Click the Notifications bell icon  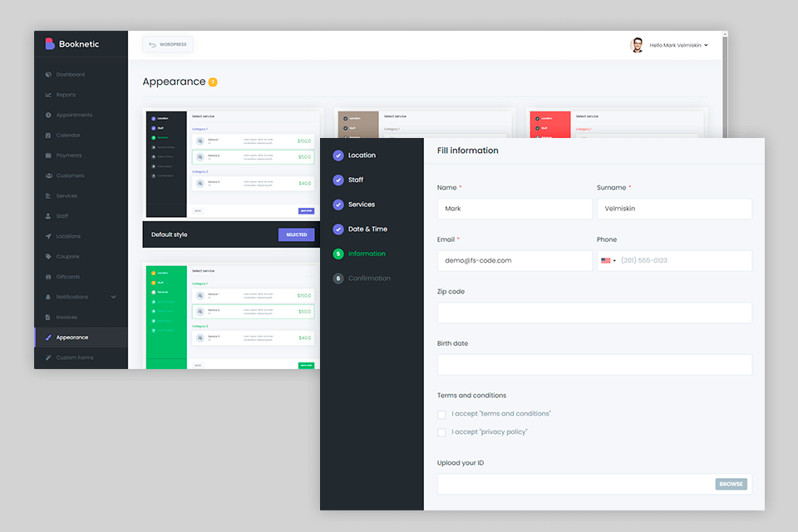[x=48, y=297]
